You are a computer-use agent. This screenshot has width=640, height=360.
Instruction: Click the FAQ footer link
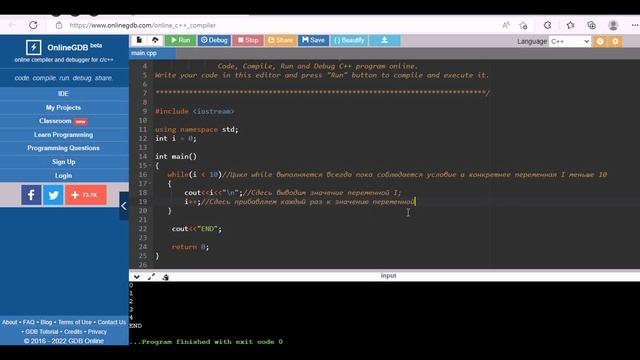(29, 322)
